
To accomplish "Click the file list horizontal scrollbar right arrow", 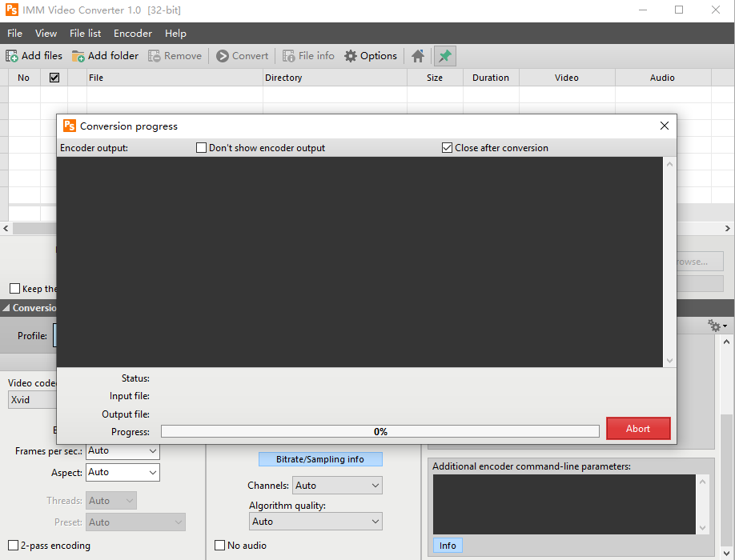I will pos(728,229).
